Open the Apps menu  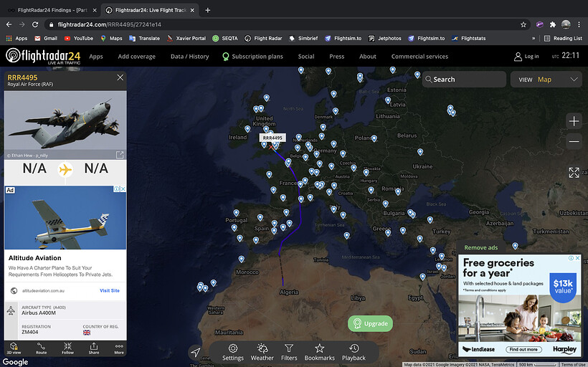coord(96,57)
